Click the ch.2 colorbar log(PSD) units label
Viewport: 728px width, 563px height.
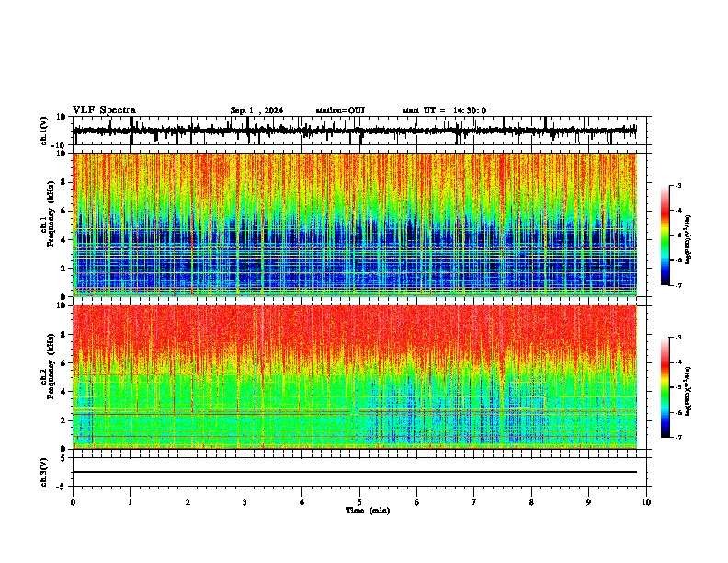[688, 392]
